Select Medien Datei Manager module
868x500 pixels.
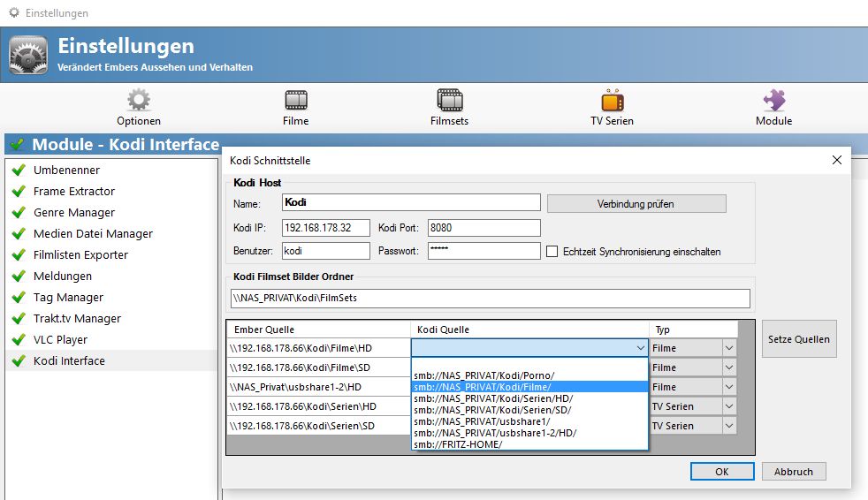(113, 233)
